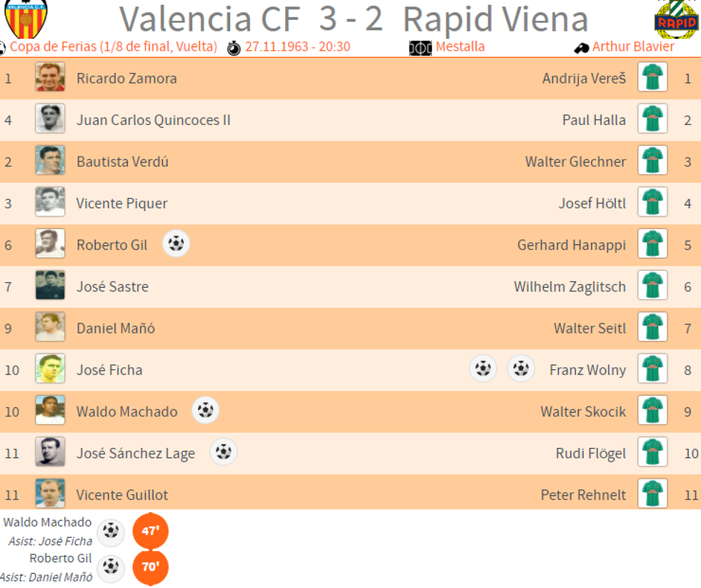The width and height of the screenshot is (701, 588).
Task: Click the goal ball icon beside Roberto Gil
Action: 176,244
